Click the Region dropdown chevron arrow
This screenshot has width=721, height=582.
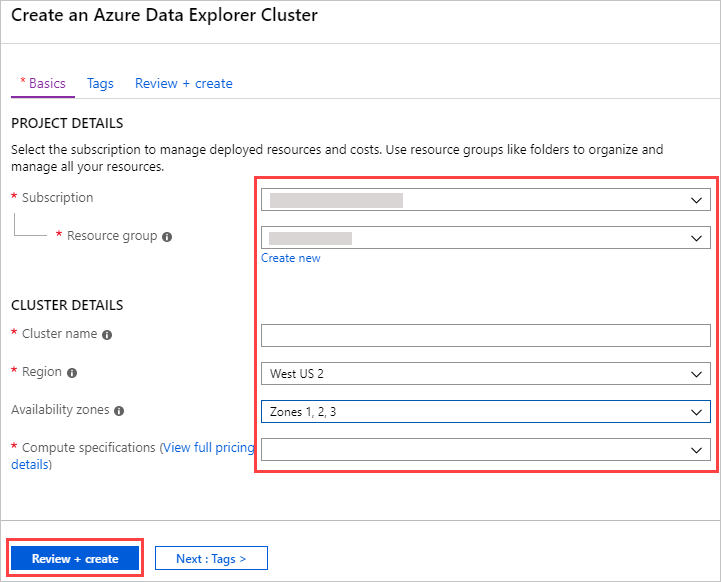(x=697, y=374)
